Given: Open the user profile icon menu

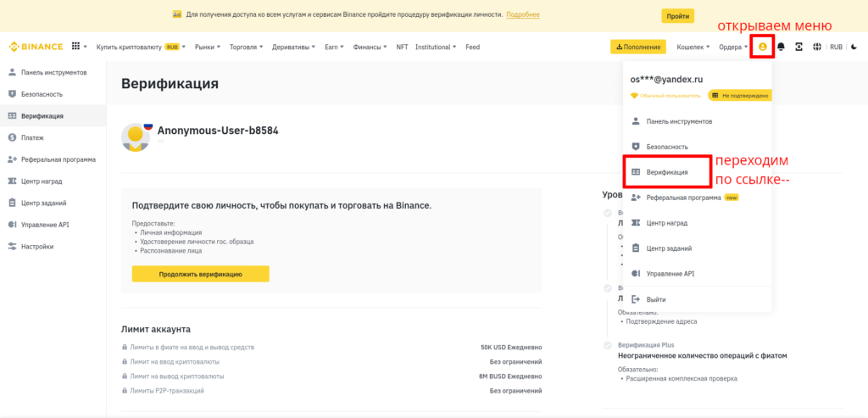Looking at the screenshot, I should click(762, 47).
